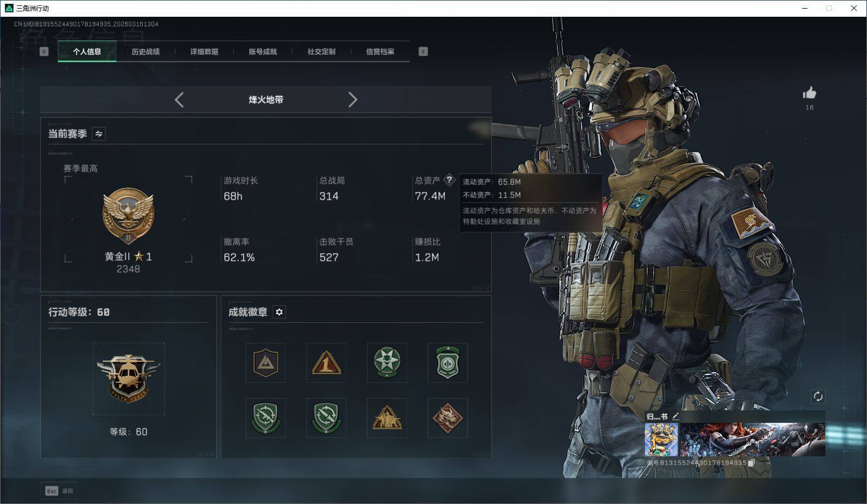This screenshot has height=504, width=867.
Task: Select the triangle shield achievement badge
Action: [266, 363]
